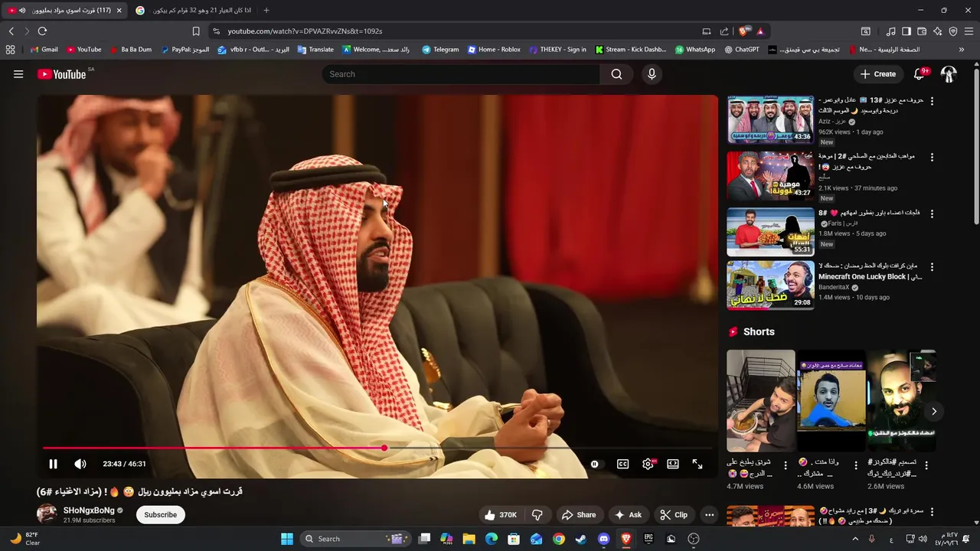Switch to theater mode
Image resolution: width=980 pixels, height=551 pixels.
tap(673, 464)
